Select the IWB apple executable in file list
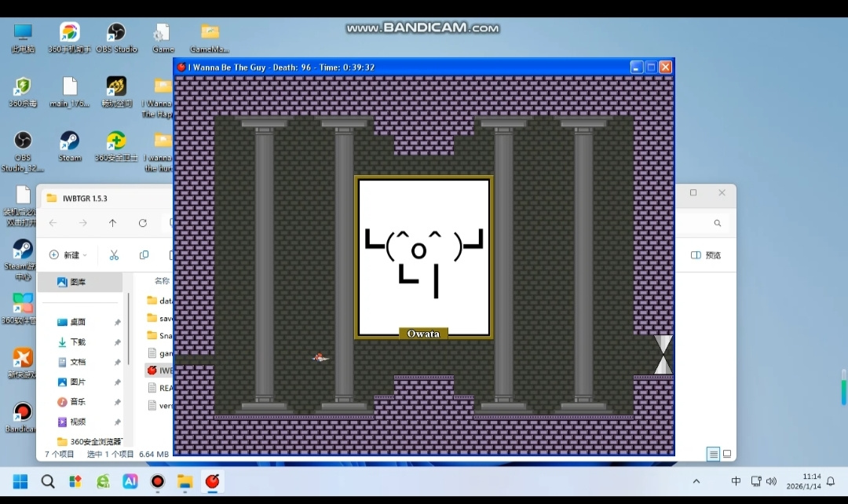The height and width of the screenshot is (504, 848). tap(159, 371)
